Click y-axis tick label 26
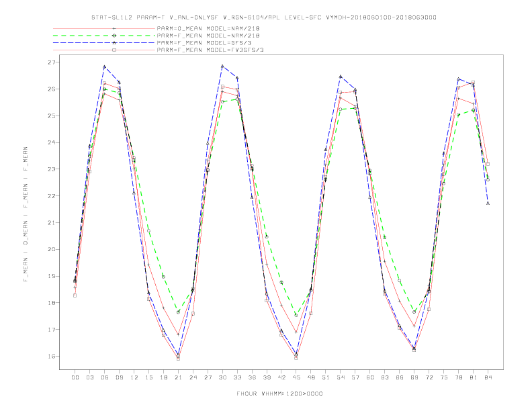532x411 pixels. coord(52,89)
